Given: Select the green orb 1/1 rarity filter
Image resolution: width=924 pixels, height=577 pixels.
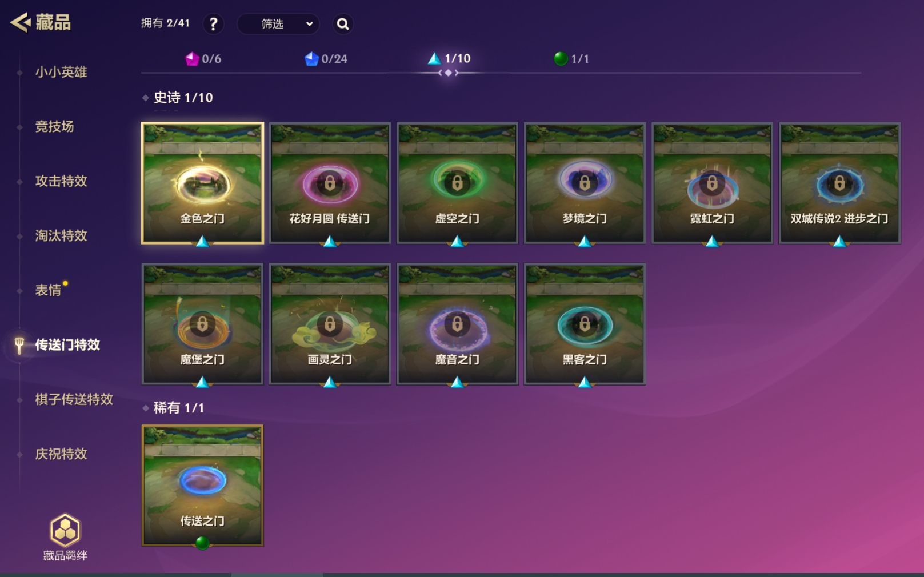Looking at the screenshot, I should [x=571, y=59].
